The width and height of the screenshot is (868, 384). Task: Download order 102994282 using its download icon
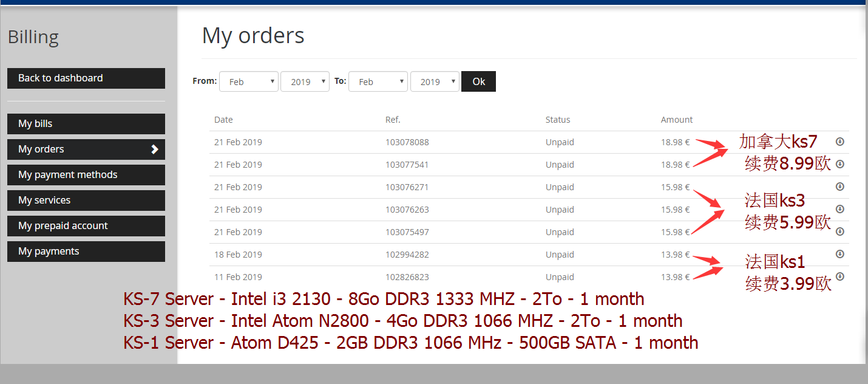pyautogui.click(x=840, y=254)
